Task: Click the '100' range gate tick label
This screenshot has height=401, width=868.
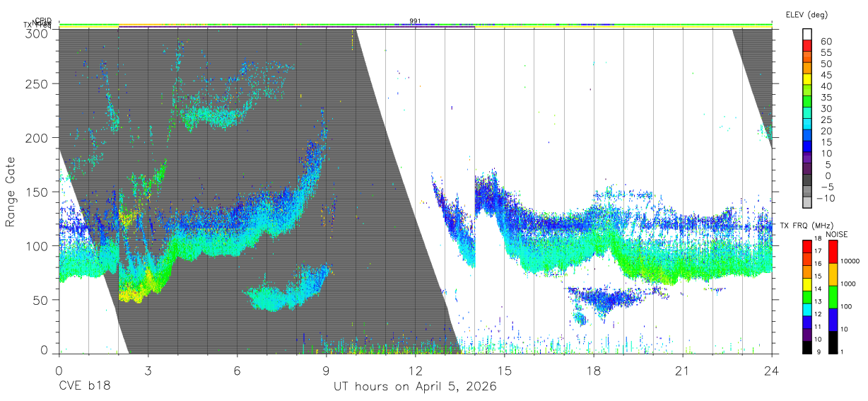Action: pos(37,246)
